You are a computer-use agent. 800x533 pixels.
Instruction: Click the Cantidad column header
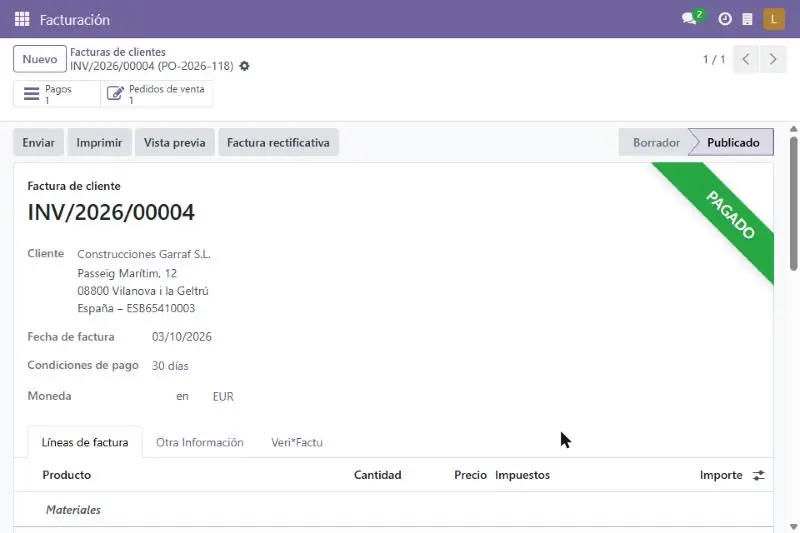(x=378, y=475)
